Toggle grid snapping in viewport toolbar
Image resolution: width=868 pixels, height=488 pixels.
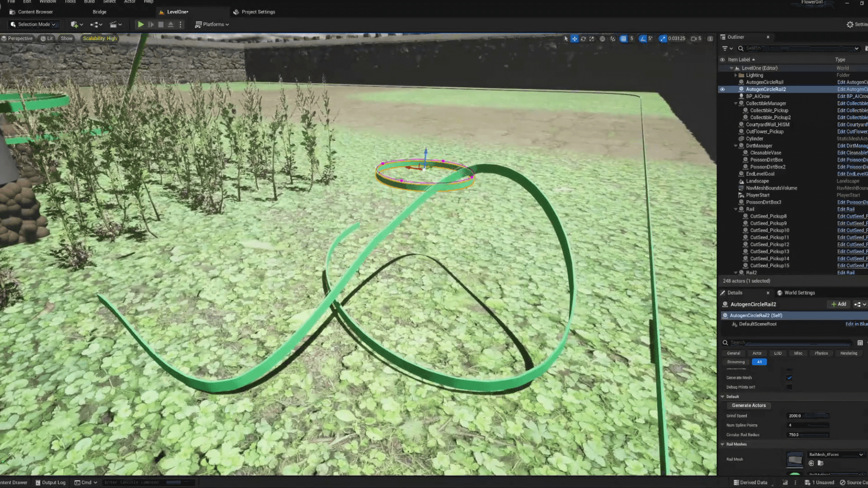(x=623, y=39)
